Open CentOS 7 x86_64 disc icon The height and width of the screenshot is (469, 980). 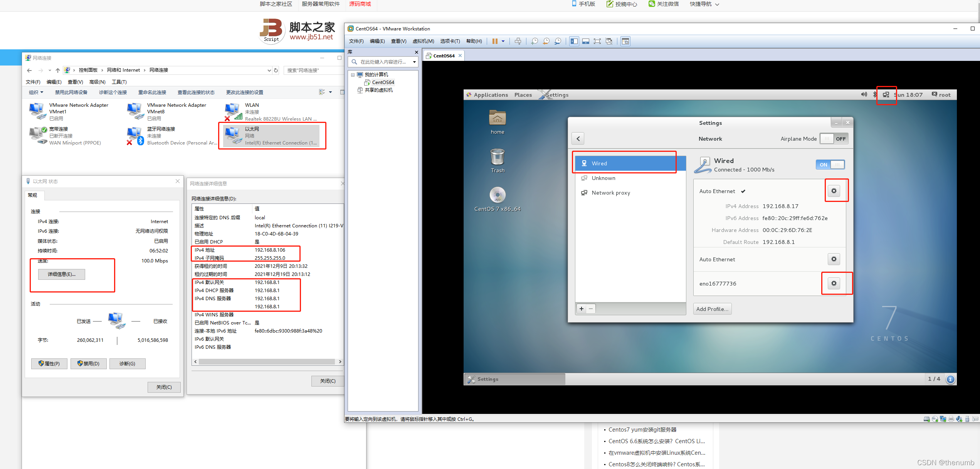click(498, 199)
